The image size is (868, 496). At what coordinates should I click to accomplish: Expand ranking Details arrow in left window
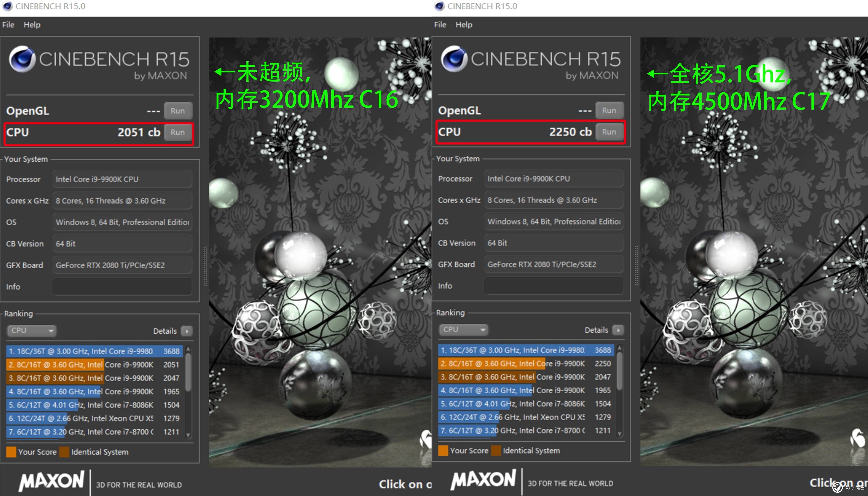pyautogui.click(x=187, y=331)
